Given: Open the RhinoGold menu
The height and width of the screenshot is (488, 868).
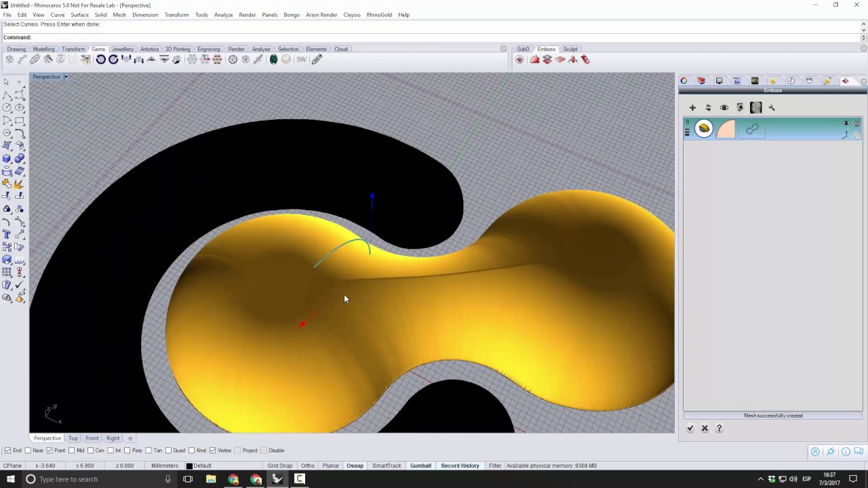Looking at the screenshot, I should (379, 15).
